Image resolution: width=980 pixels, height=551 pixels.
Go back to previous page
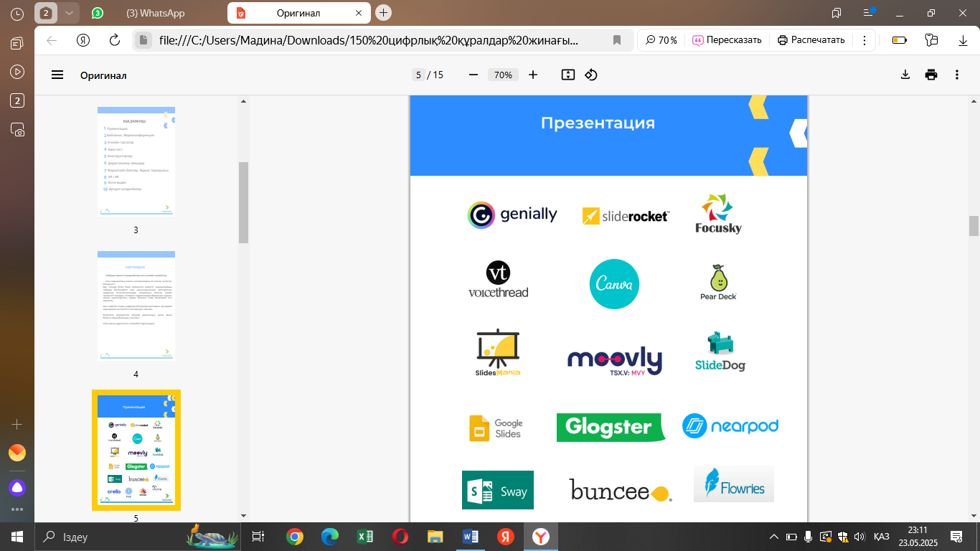click(52, 40)
